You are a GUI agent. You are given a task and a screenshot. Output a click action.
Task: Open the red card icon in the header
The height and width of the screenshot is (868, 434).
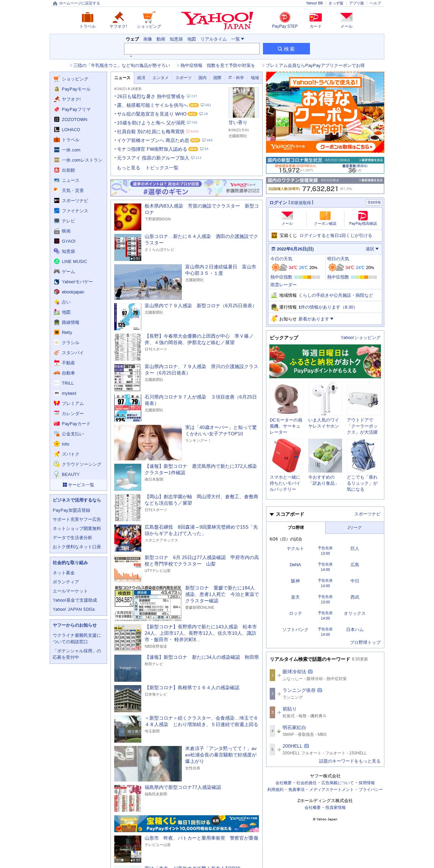(x=315, y=17)
